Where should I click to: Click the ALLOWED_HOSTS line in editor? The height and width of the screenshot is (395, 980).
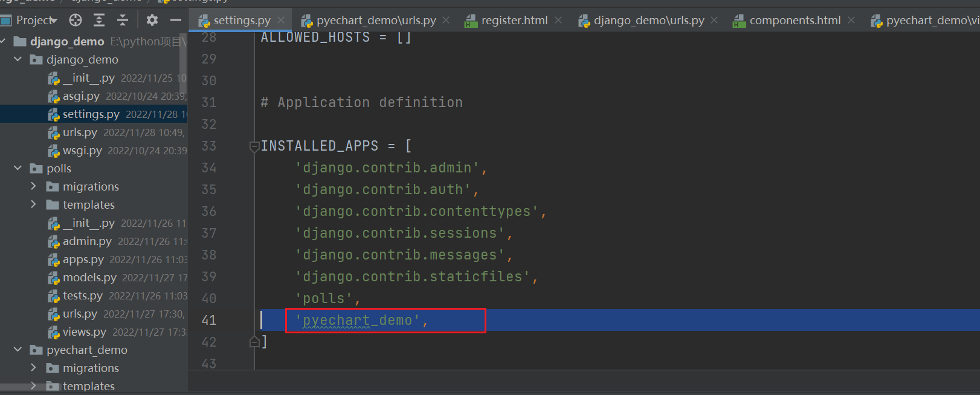point(336,38)
